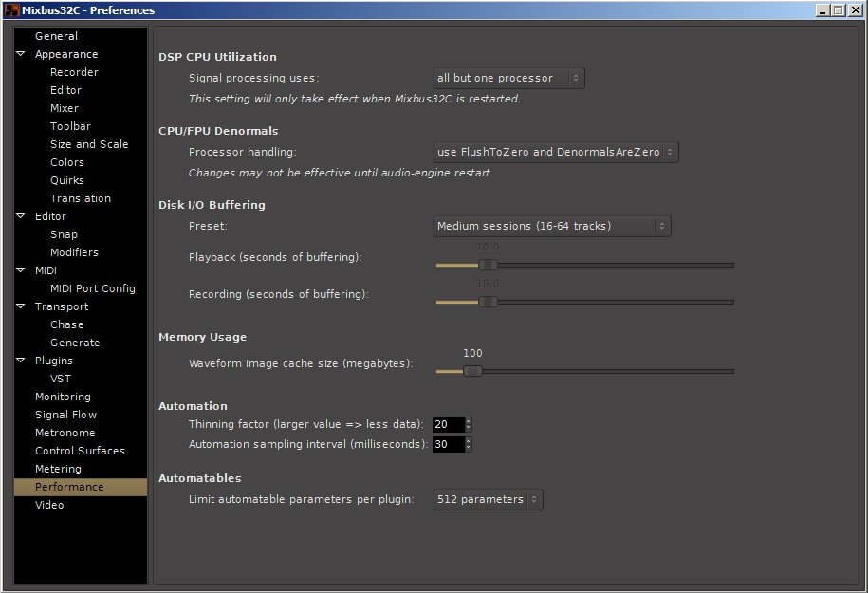
Task: Open the Colors preferences page
Action: [67, 162]
